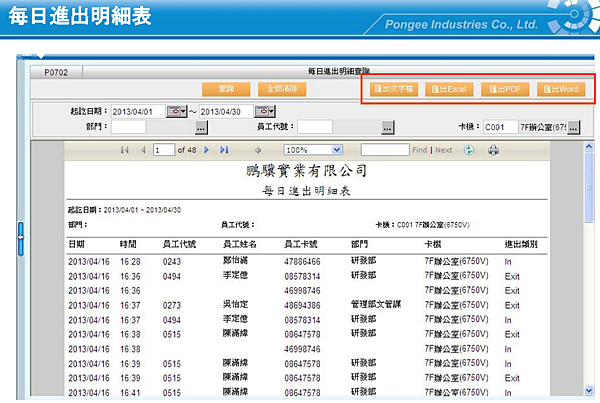The image size is (600, 403).
Task: Toggle the left side panel splitter handle
Action: point(20,238)
